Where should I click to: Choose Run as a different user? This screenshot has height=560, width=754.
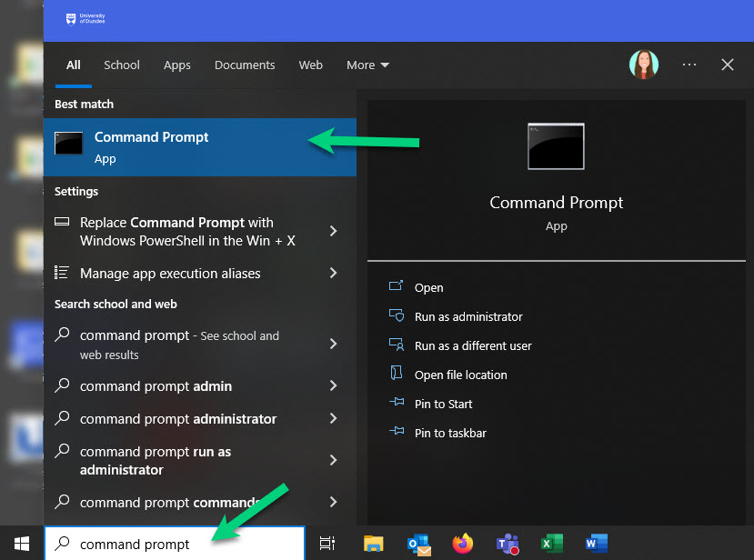473,345
